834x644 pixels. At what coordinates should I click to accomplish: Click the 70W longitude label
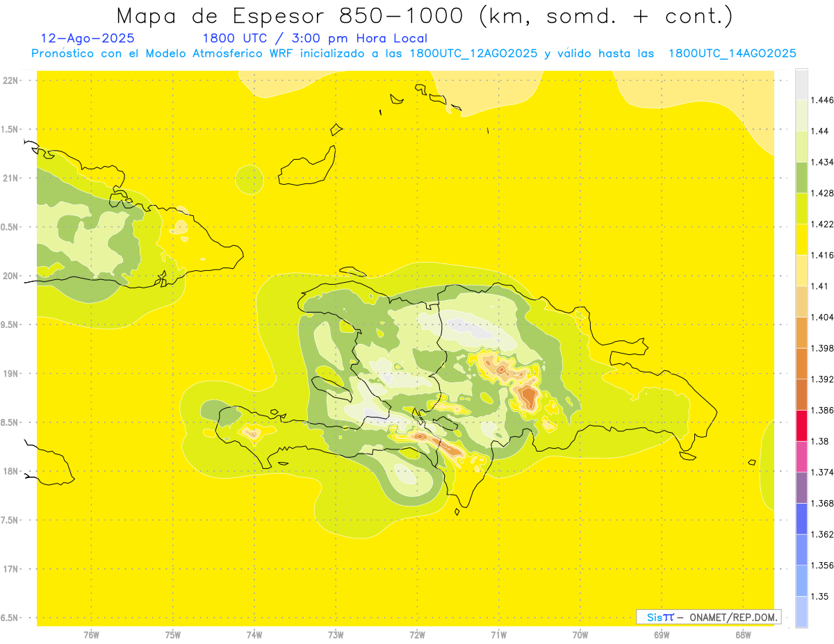(x=580, y=634)
